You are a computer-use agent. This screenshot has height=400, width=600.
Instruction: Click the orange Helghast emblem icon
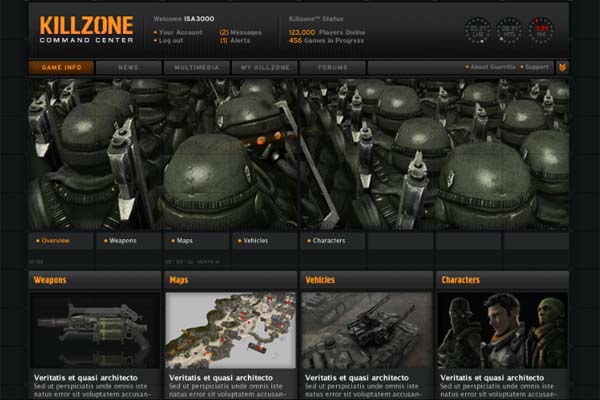[x=562, y=68]
